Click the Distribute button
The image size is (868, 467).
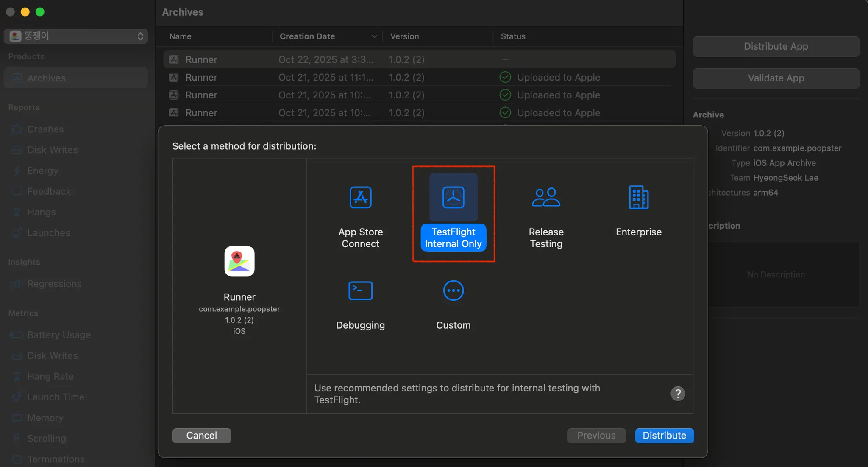click(x=664, y=436)
